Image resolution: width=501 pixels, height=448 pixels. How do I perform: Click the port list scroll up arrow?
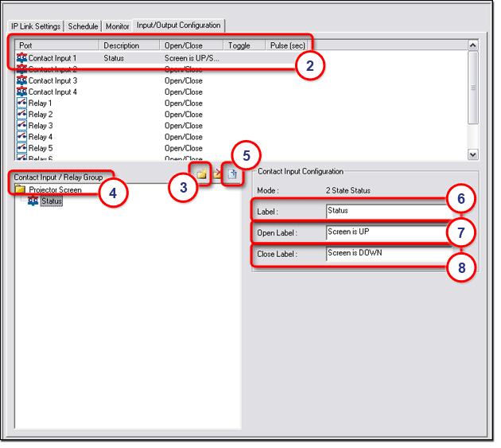coord(474,45)
